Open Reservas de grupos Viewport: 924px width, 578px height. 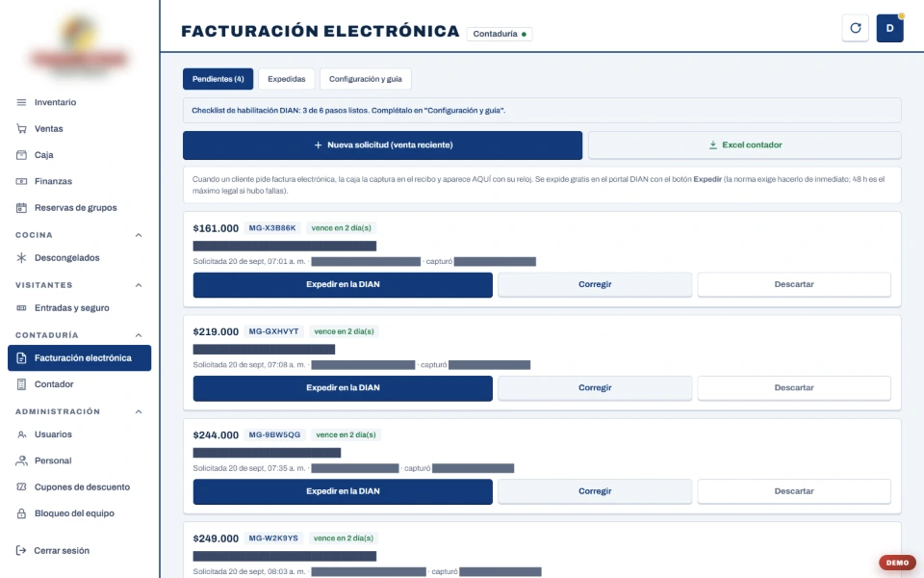(x=80, y=208)
